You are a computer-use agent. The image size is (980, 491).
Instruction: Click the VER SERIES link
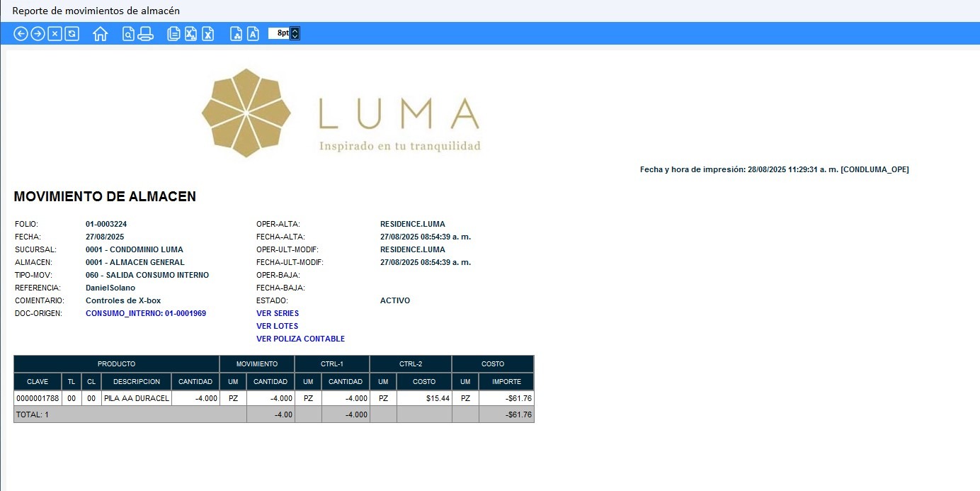tap(278, 313)
